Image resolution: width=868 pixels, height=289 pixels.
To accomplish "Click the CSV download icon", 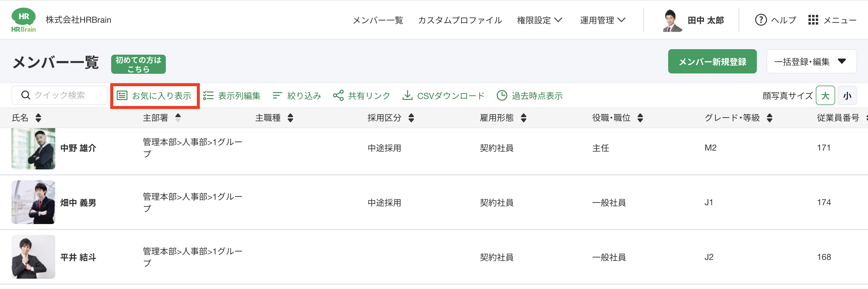I will pyautogui.click(x=407, y=96).
